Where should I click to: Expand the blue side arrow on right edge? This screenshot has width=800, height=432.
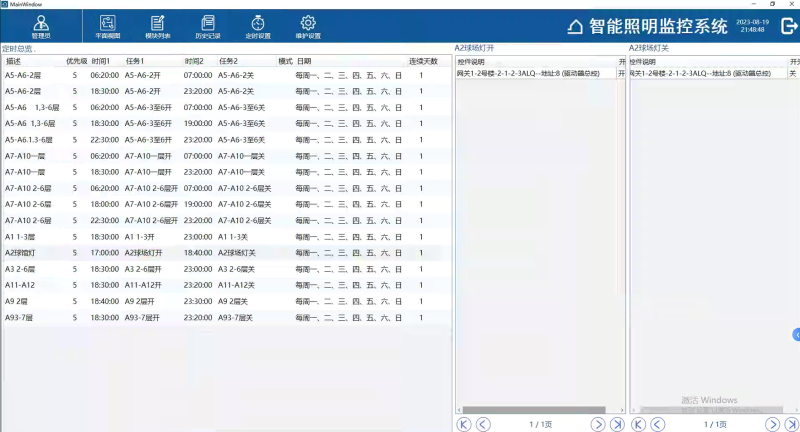[x=796, y=333]
